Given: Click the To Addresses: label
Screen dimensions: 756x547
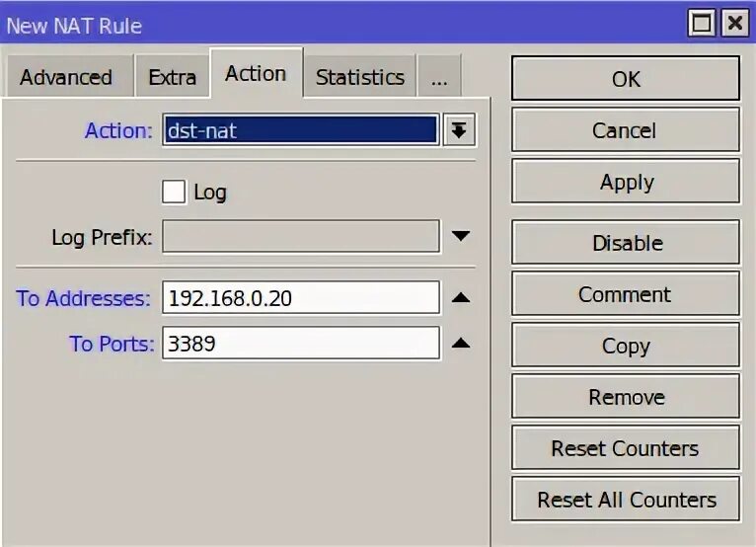Looking at the screenshot, I should 84,298.
